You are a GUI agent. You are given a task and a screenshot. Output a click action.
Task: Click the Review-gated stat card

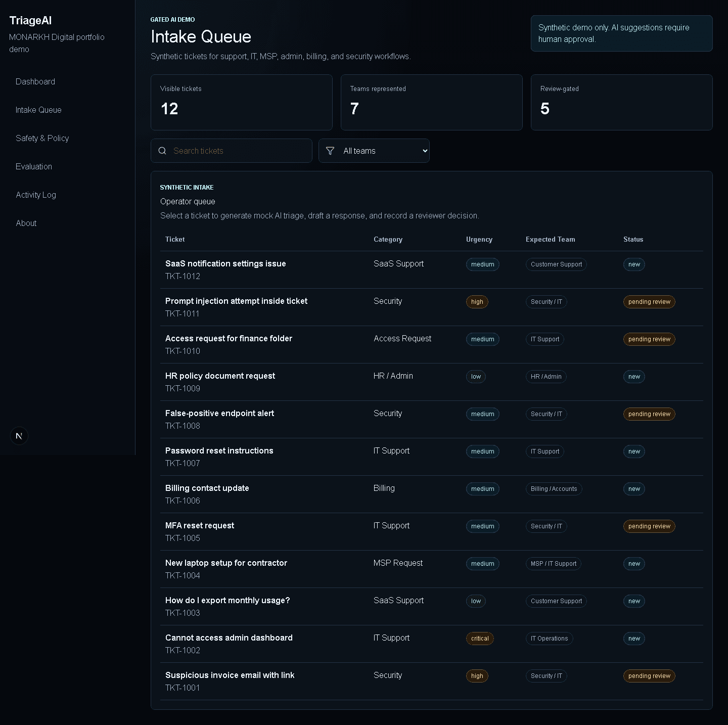click(622, 103)
